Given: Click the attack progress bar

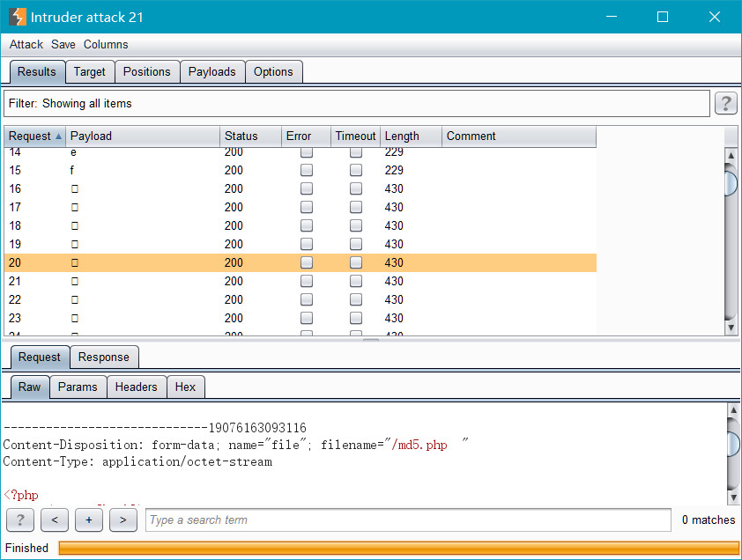Looking at the screenshot, I should click(398, 548).
